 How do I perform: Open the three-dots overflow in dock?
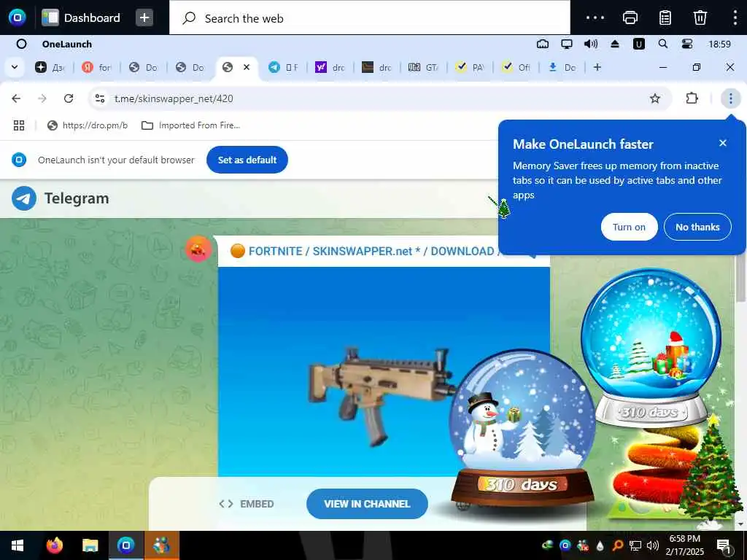pos(595,17)
